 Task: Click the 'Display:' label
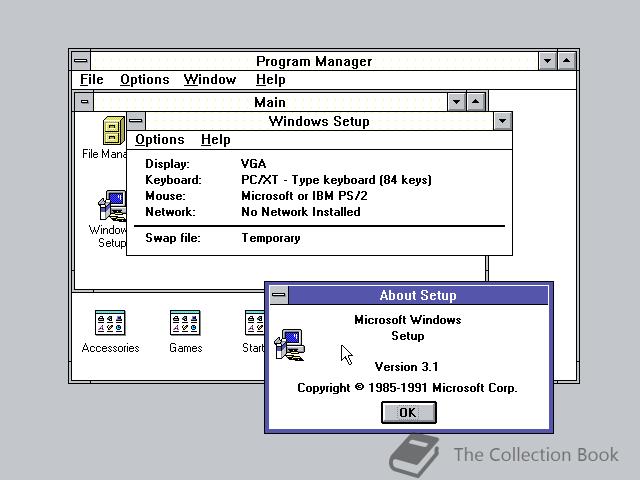point(167,164)
